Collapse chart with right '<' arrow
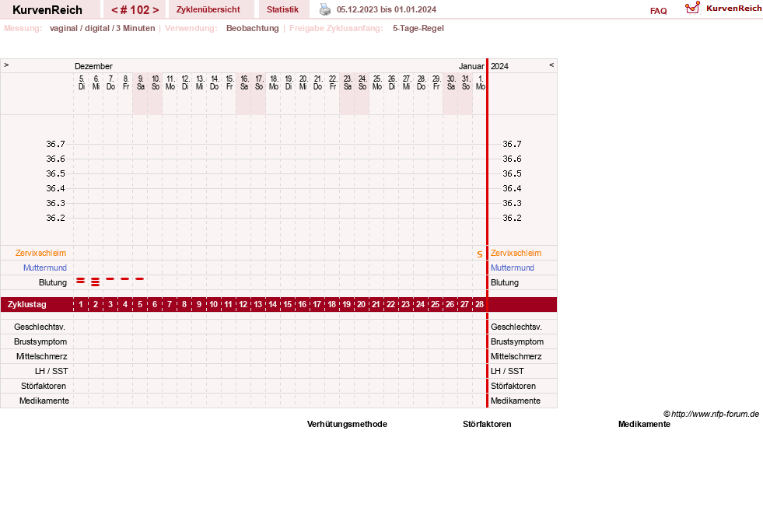The height and width of the screenshot is (532, 763). (551, 65)
